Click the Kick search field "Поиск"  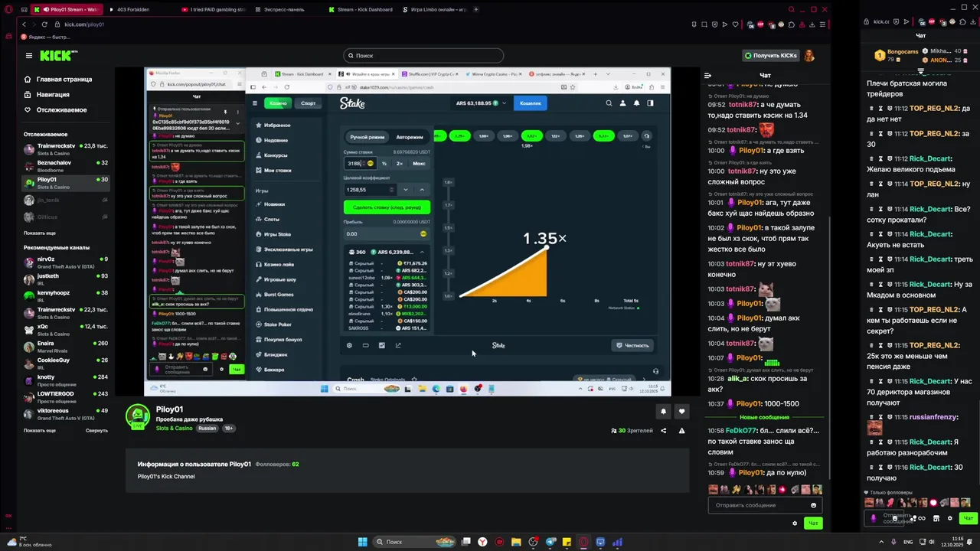click(423, 55)
